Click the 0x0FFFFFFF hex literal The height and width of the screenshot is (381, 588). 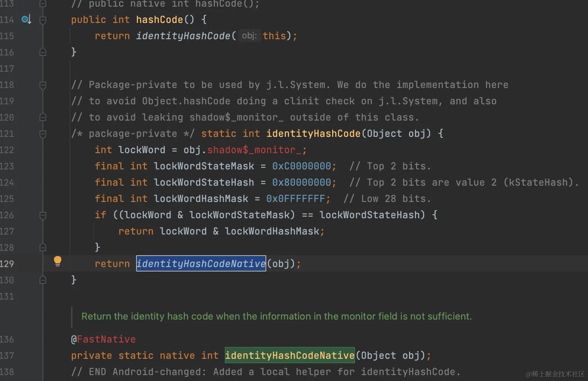tap(296, 199)
